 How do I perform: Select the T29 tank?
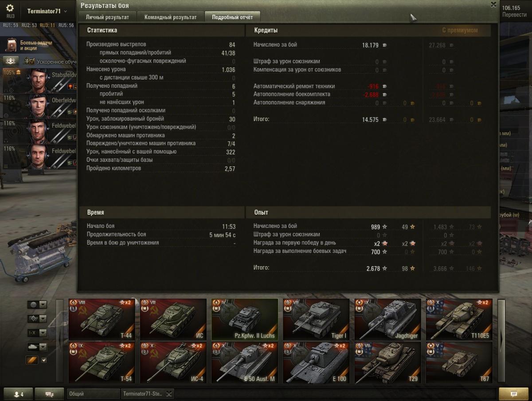[x=388, y=362]
